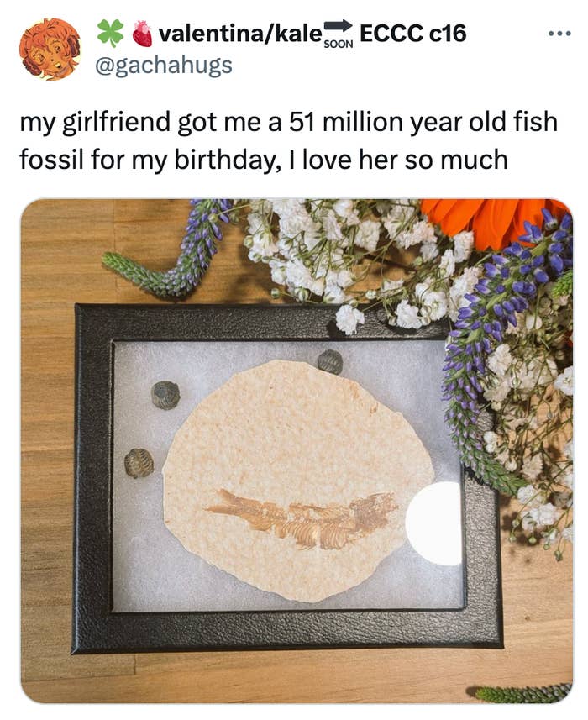The image size is (588, 720).
Task: Click the top trilobite fossil near the slab
Action: click(330, 361)
